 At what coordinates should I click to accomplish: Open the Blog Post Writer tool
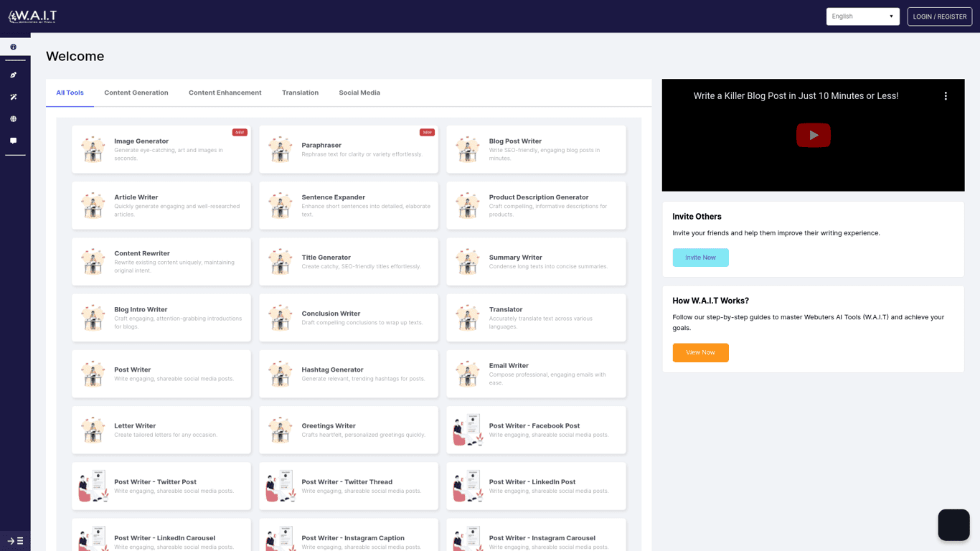tap(536, 149)
